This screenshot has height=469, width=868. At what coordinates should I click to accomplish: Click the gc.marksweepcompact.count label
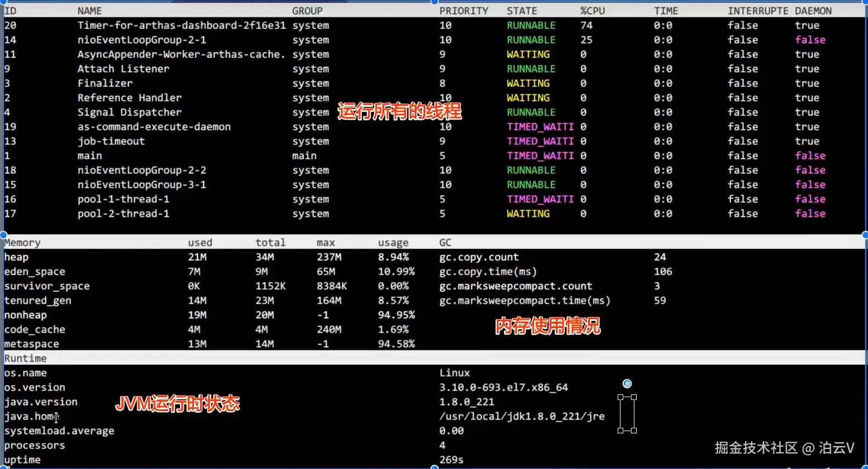(516, 286)
